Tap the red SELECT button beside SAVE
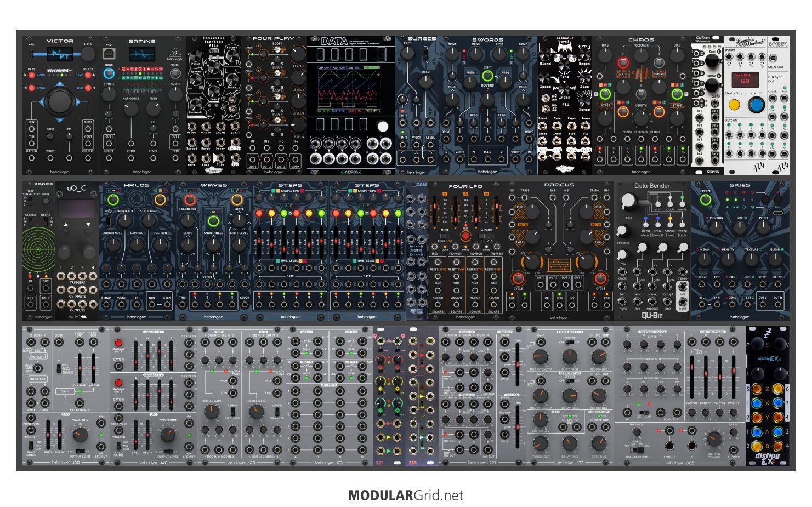Viewport: 812px width, 507px height. click(88, 75)
